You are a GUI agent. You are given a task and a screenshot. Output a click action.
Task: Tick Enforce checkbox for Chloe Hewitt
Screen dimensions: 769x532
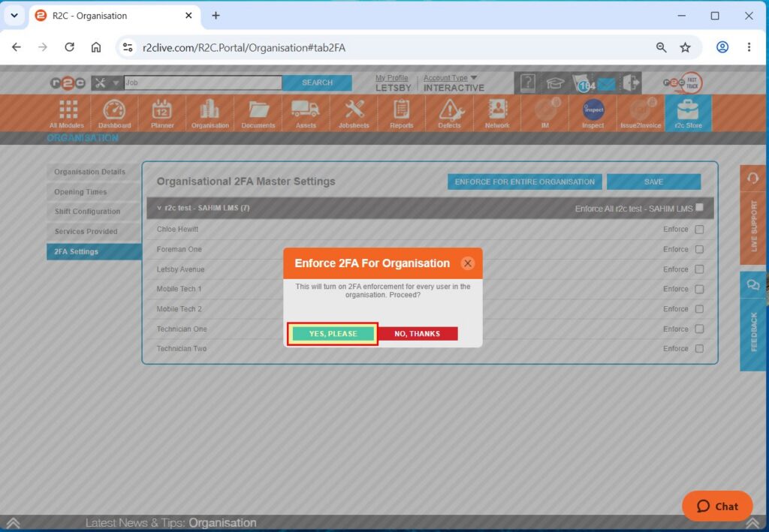pos(699,230)
